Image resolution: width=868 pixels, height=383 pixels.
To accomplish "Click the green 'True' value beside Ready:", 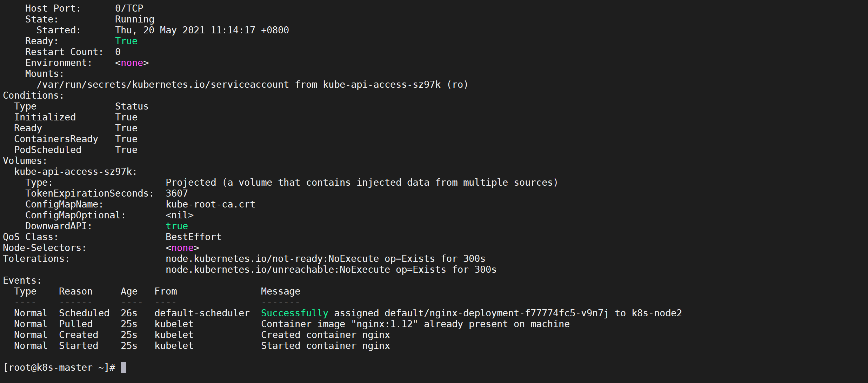I will tap(126, 41).
